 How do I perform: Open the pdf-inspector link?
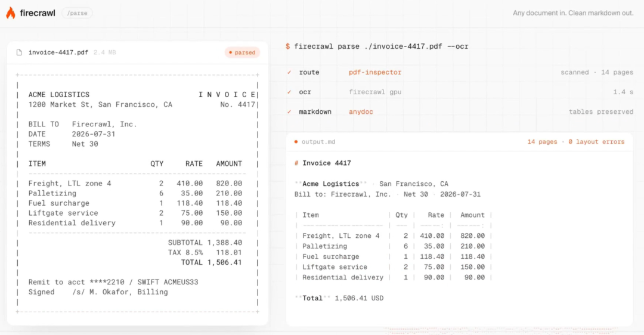(x=375, y=72)
